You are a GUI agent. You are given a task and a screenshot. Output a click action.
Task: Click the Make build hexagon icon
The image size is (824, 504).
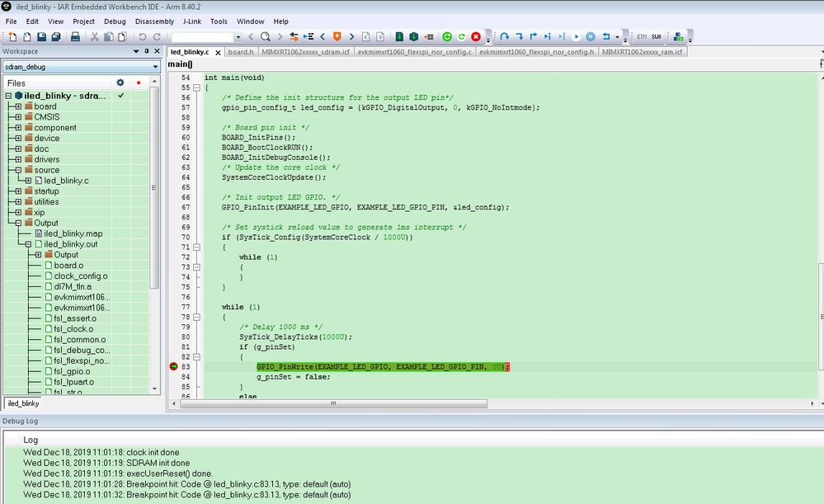click(x=413, y=37)
